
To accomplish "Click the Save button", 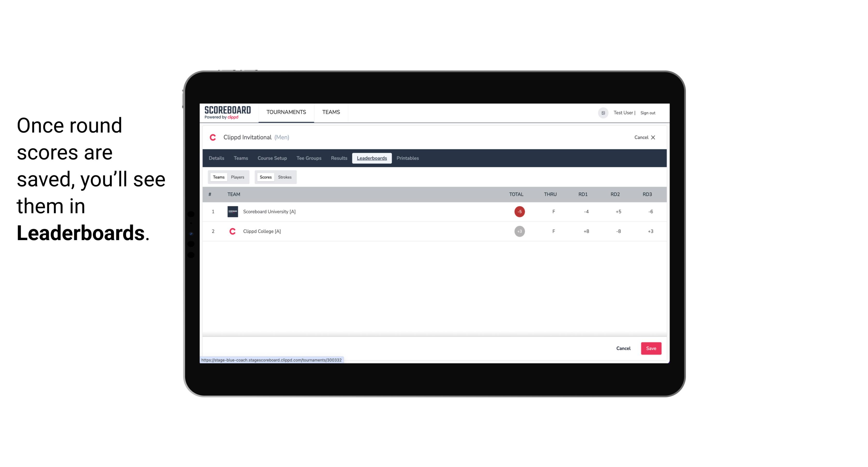I will (650, 348).
